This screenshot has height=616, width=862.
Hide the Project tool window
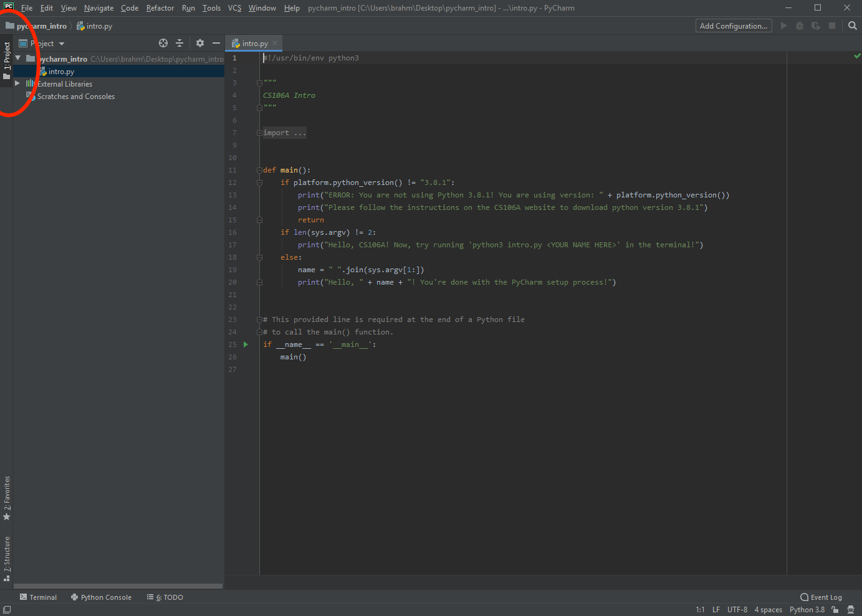[x=216, y=43]
